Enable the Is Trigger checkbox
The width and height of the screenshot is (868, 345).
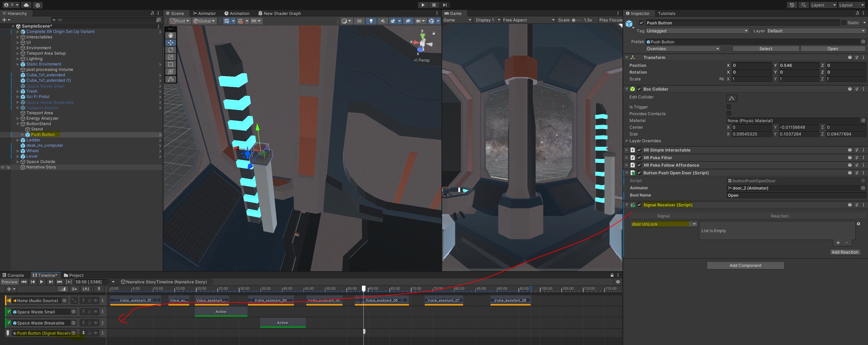click(x=729, y=107)
